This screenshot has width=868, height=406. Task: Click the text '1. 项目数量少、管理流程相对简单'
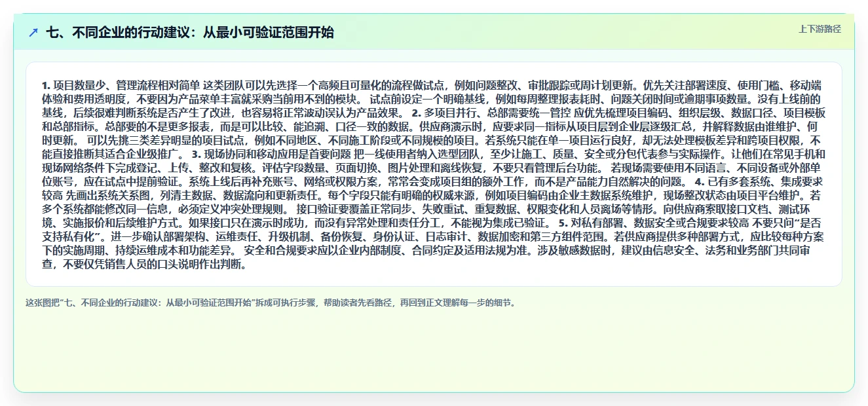121,85
